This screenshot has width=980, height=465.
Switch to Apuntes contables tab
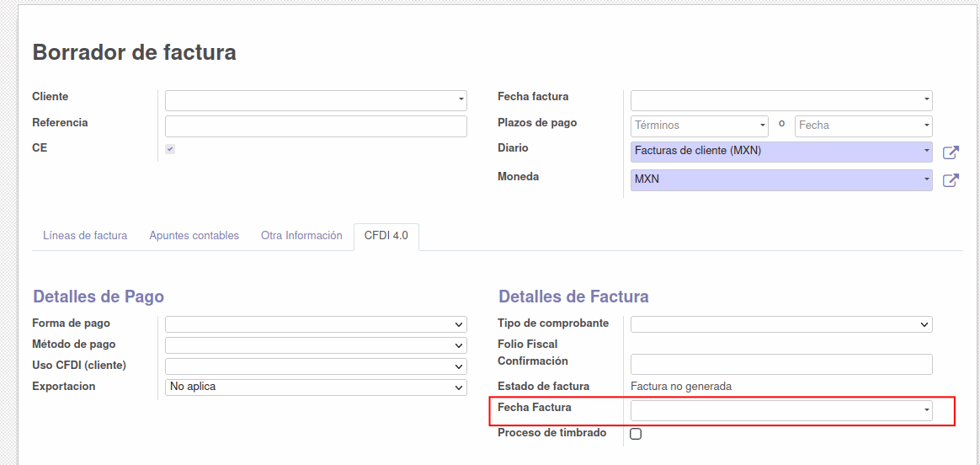coord(194,236)
